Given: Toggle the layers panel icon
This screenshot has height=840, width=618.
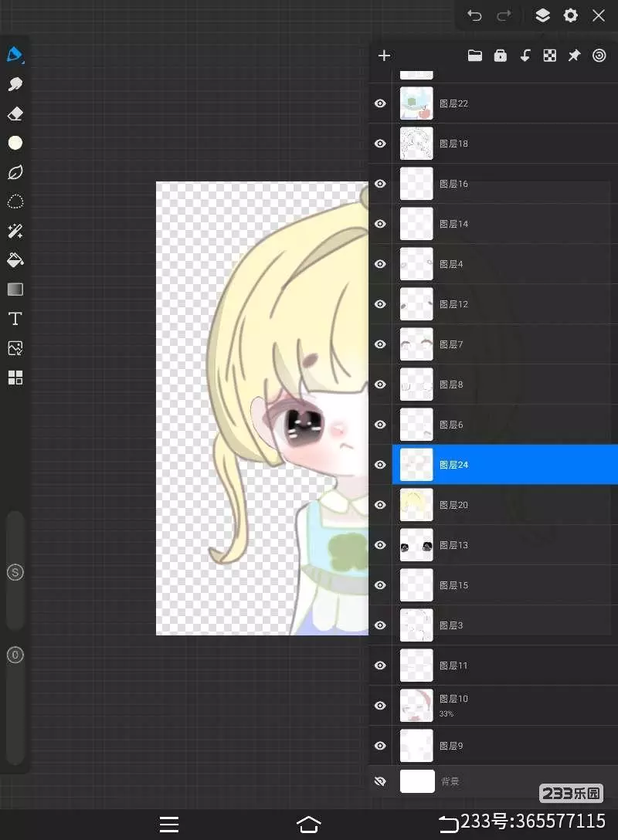Looking at the screenshot, I should [x=542, y=15].
